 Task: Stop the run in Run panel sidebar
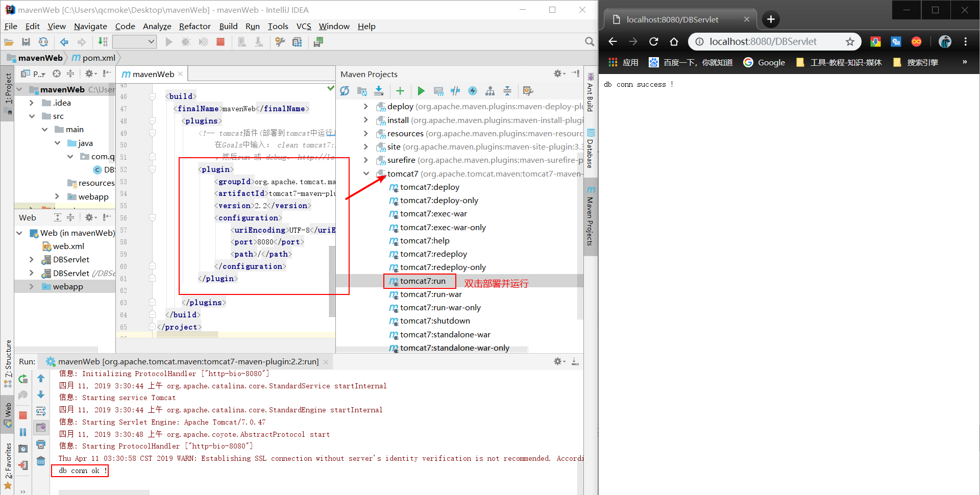pos(23,415)
